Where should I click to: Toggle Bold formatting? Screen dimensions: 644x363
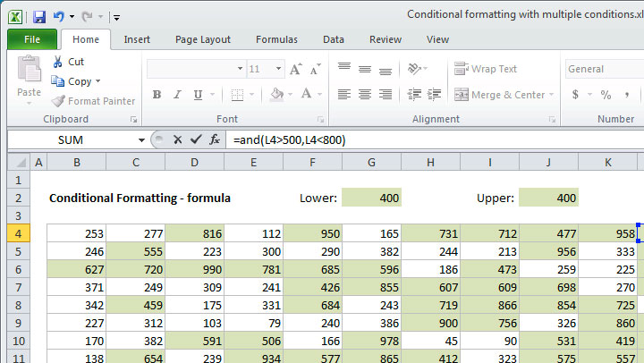click(157, 95)
